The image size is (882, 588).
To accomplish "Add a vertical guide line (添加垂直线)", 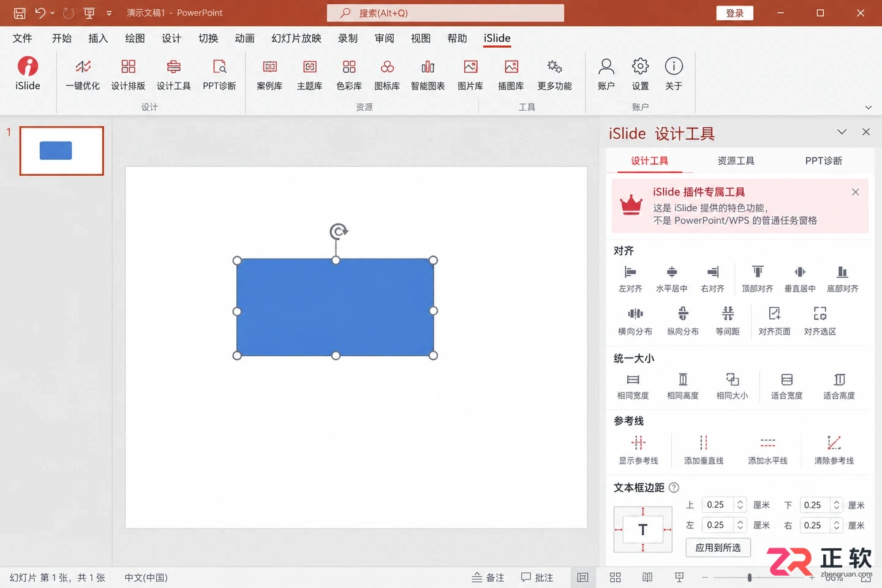I will pyautogui.click(x=704, y=450).
